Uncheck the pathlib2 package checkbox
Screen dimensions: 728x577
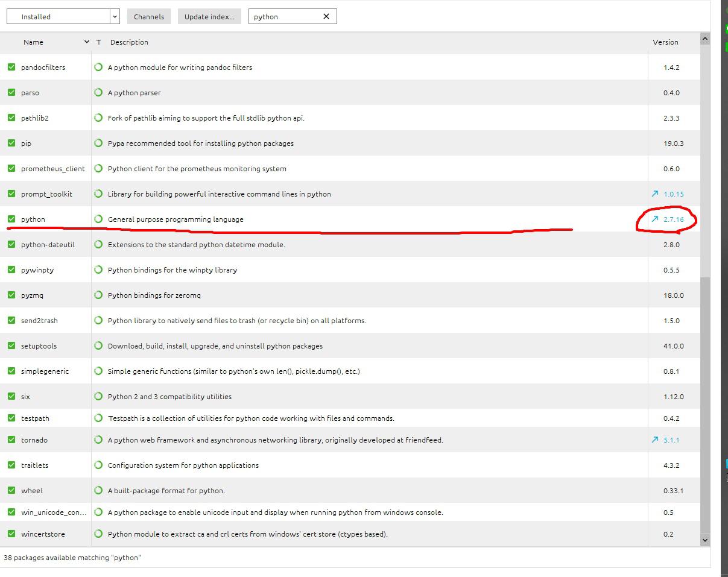tap(11, 118)
